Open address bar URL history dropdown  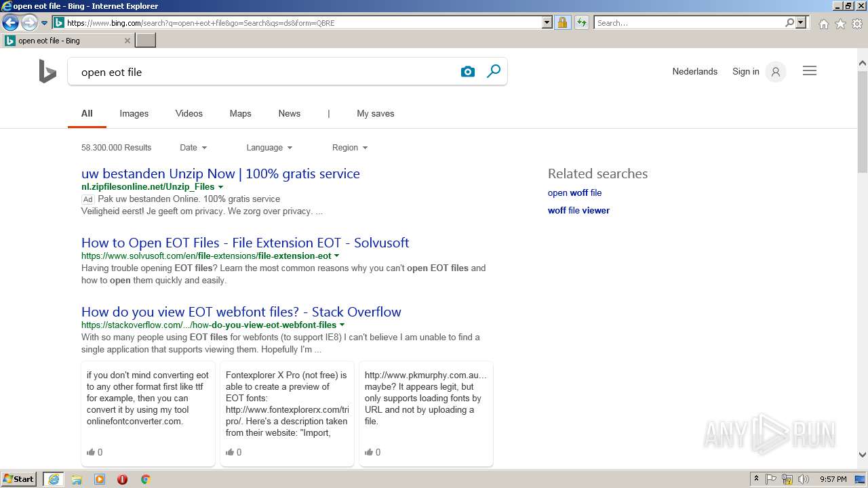[547, 22]
